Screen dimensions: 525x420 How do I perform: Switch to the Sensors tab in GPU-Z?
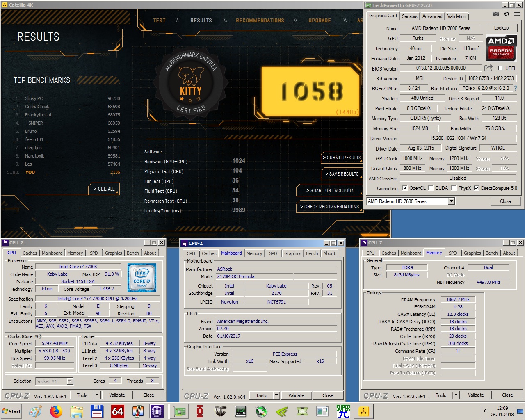[409, 16]
